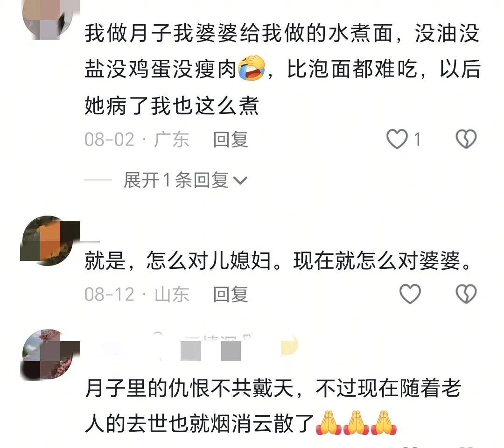
Task: Tap the chevron next to 展开1条回复
Action: (240, 181)
